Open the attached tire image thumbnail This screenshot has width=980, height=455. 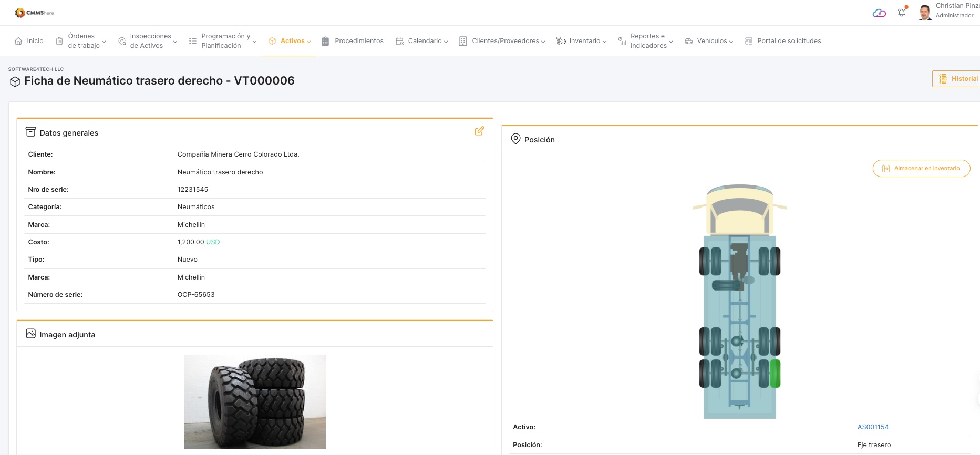click(x=255, y=401)
